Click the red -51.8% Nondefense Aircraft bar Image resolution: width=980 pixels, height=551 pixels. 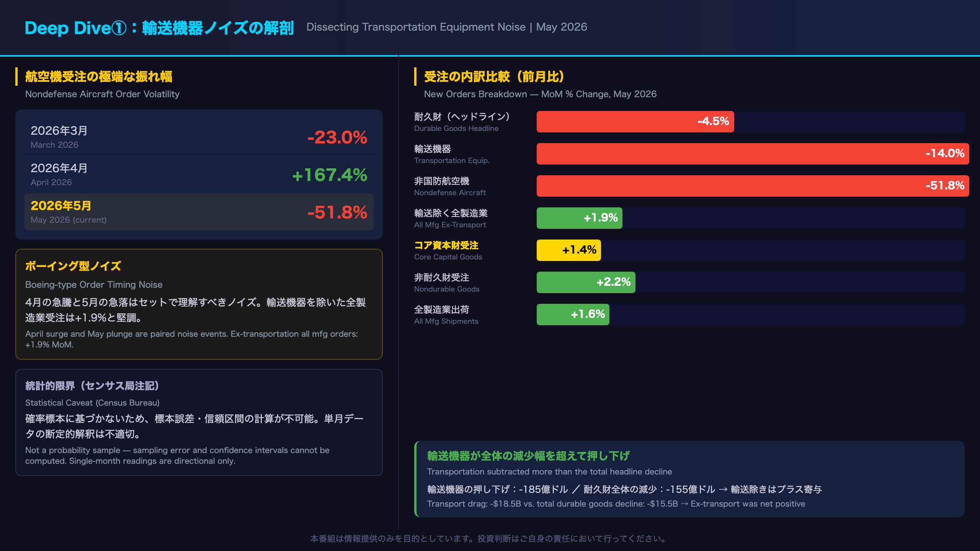753,186
